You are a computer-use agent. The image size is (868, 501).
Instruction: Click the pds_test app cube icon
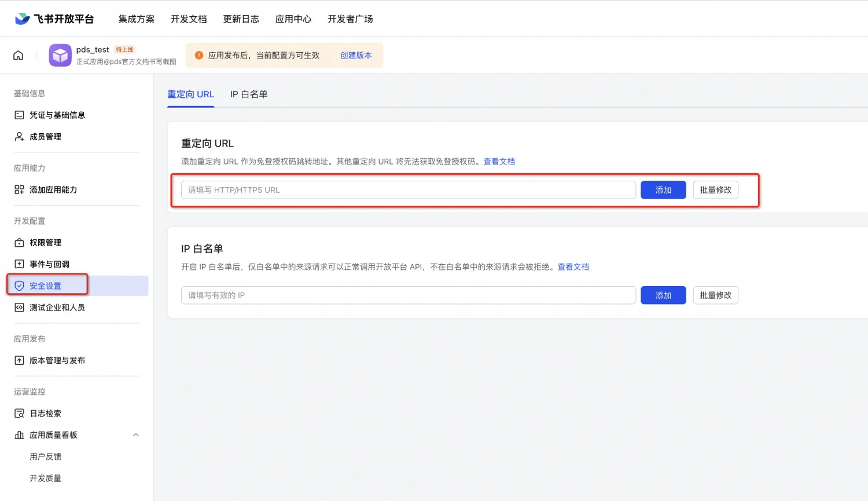click(60, 55)
